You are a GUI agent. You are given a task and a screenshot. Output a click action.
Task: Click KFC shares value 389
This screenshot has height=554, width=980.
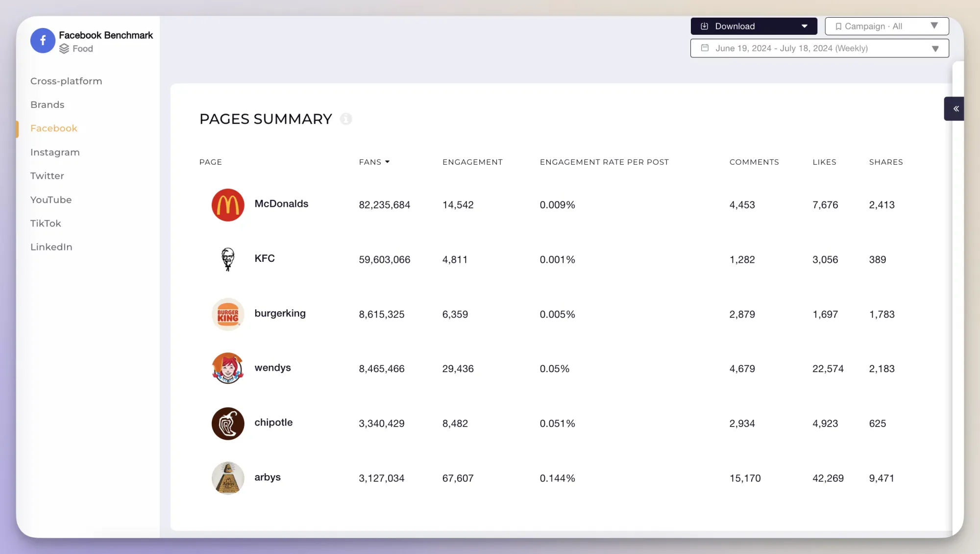[x=878, y=260]
